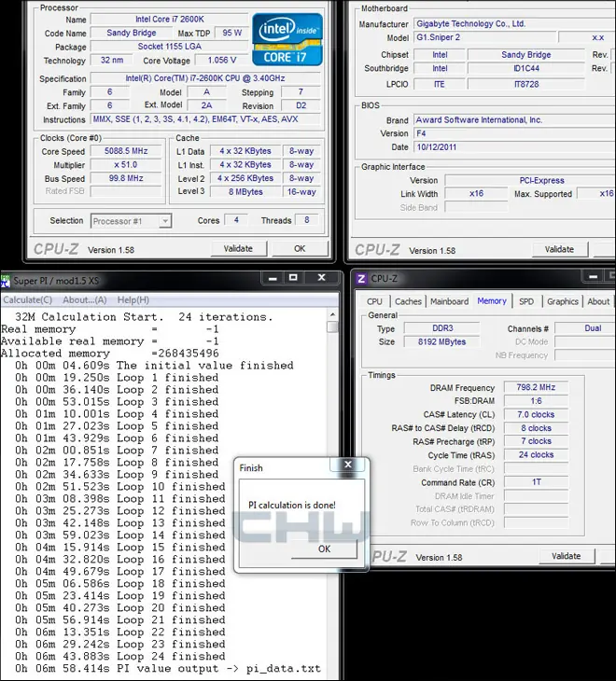Click the Super PI scrollbar up arrow
The width and height of the screenshot is (616, 681).
coord(332,314)
